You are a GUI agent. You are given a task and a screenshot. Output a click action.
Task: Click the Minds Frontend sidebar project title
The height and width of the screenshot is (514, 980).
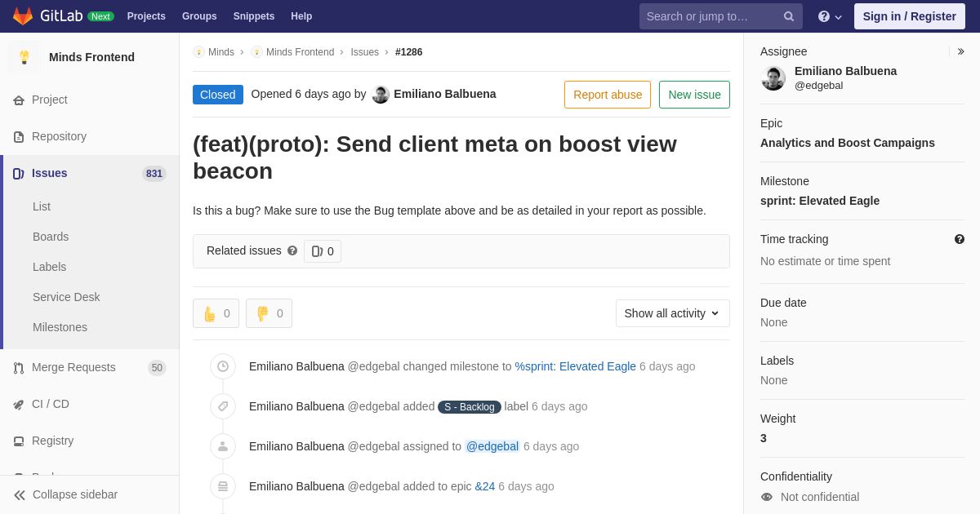tap(91, 57)
